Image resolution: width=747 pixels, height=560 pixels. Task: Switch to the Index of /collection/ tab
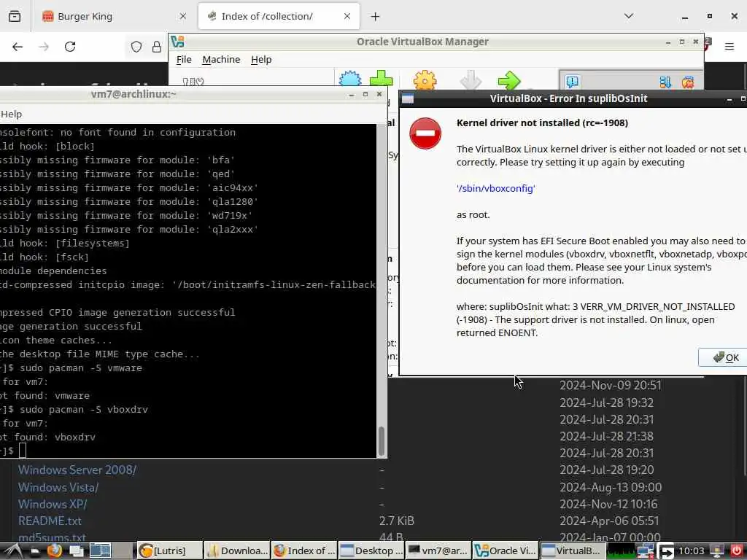tap(279, 16)
